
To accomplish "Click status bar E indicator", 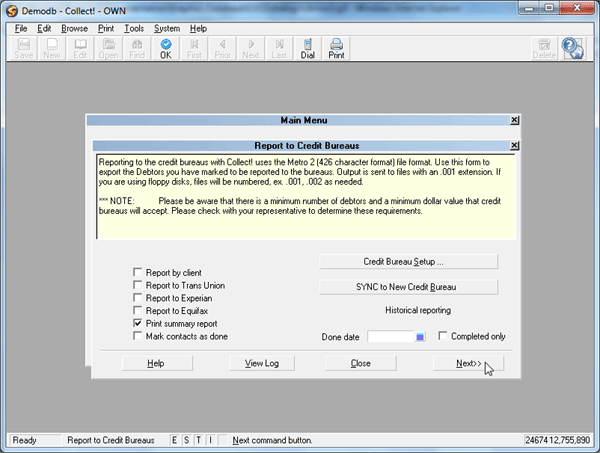I will (174, 440).
